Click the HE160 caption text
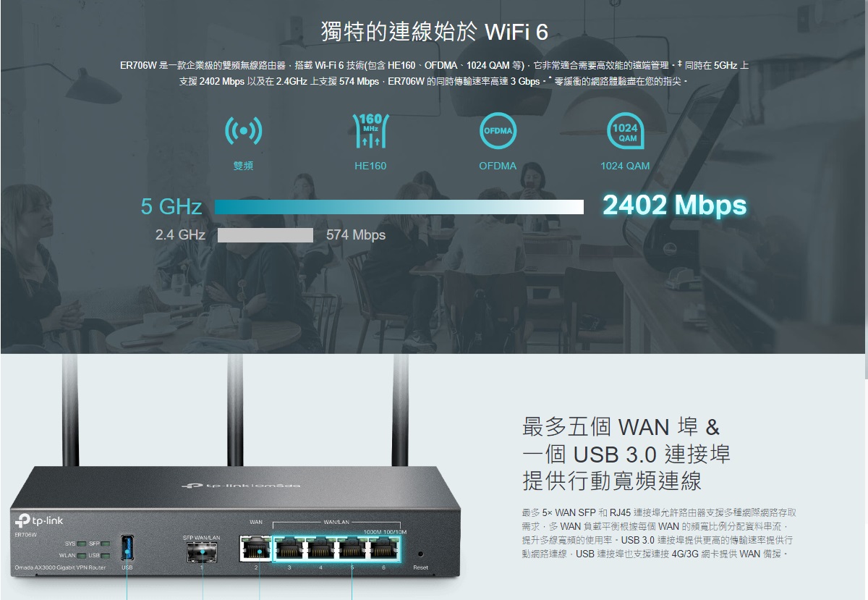Screen dimensions: 868x600 point(370,166)
